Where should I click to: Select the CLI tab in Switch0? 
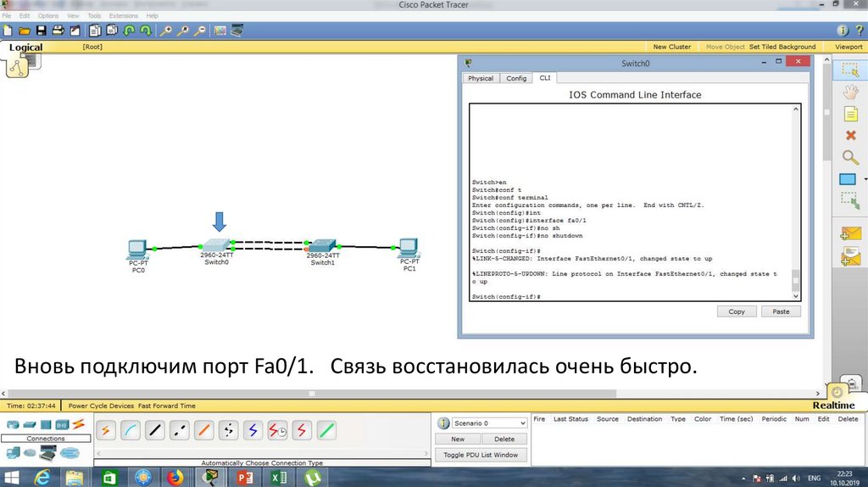coord(545,77)
